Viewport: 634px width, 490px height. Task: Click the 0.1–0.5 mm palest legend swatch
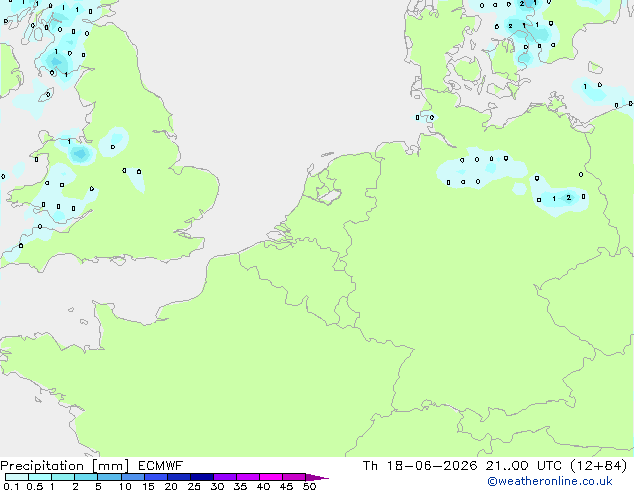(x=17, y=477)
